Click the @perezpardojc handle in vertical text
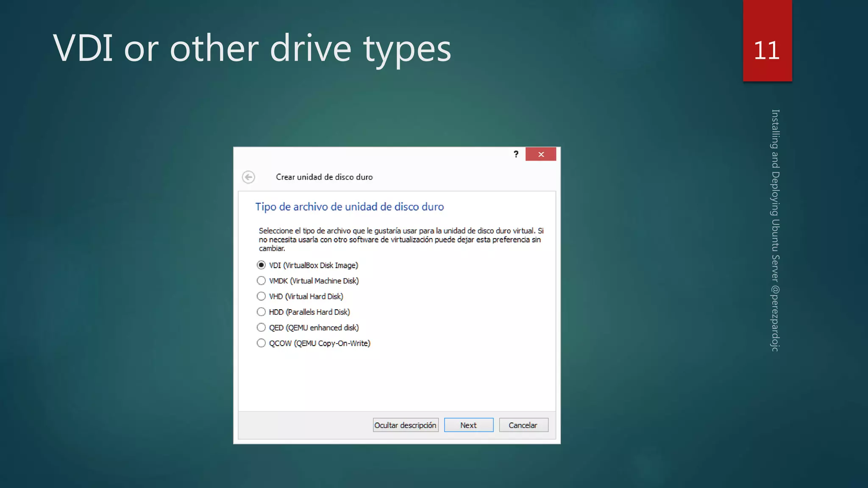 [775, 318]
